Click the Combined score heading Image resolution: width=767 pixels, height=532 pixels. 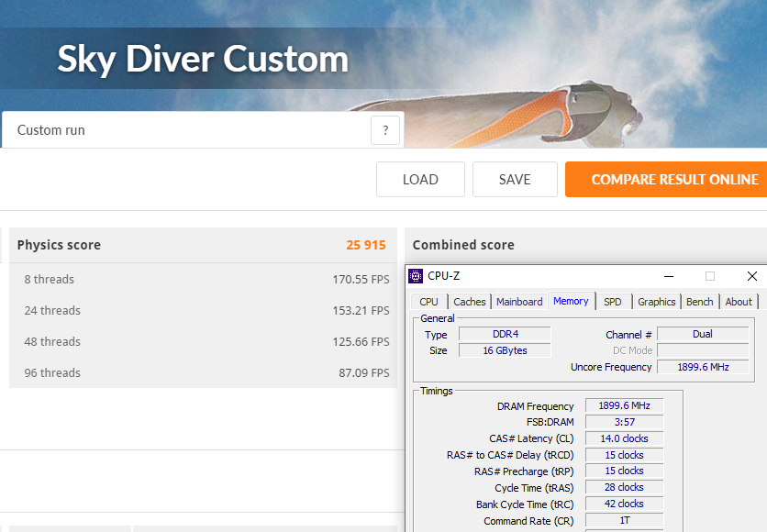click(x=463, y=245)
